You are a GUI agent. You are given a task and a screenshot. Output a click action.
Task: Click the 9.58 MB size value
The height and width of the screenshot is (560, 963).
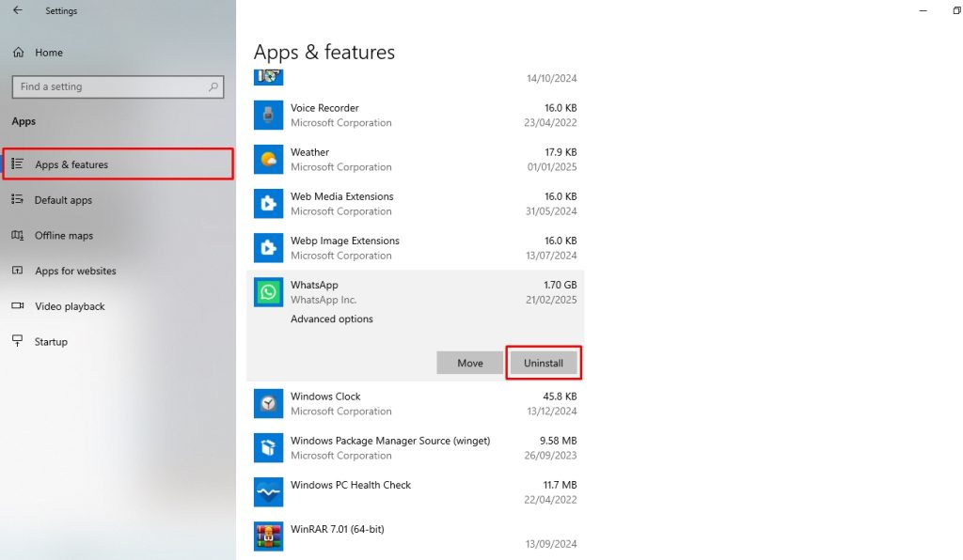click(x=559, y=441)
